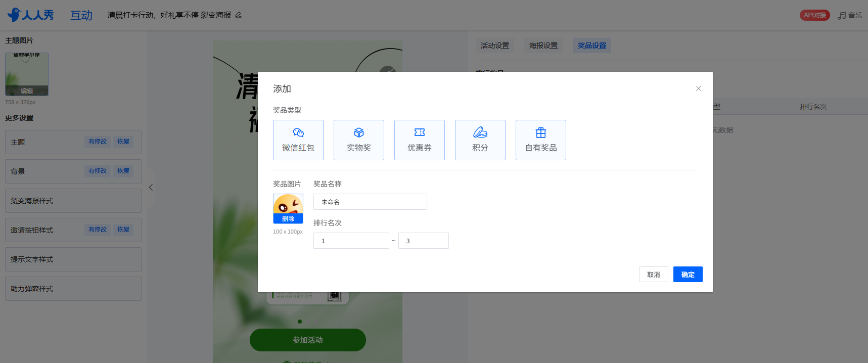The width and height of the screenshot is (868, 363).
Task: Switch to the 海报设置 tab
Action: [543, 46]
